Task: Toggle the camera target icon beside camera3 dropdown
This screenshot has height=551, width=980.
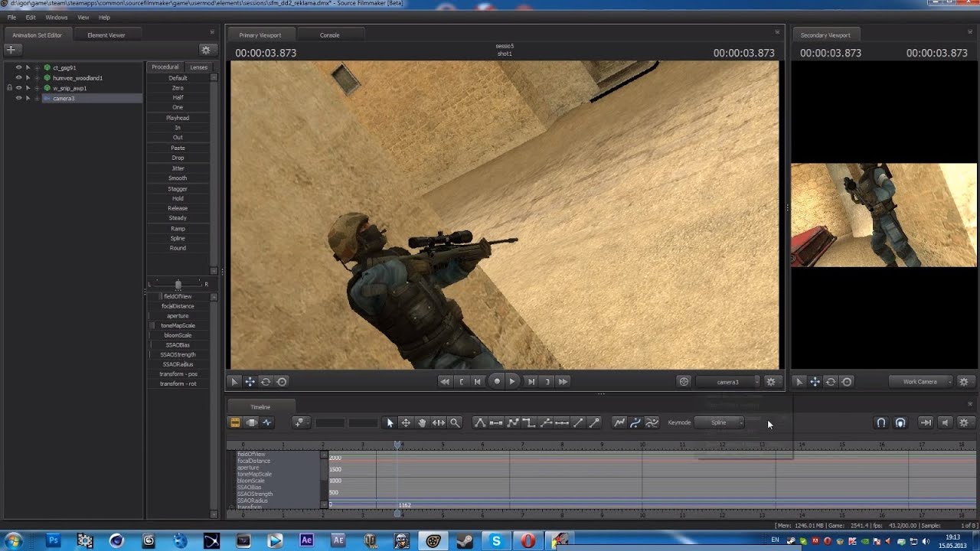Action: pos(684,381)
